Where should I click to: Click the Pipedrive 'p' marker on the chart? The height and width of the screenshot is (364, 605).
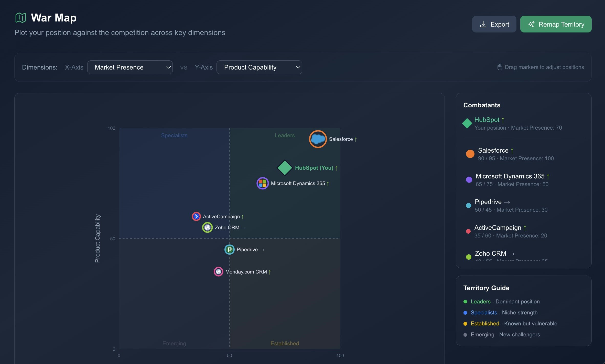tap(230, 249)
